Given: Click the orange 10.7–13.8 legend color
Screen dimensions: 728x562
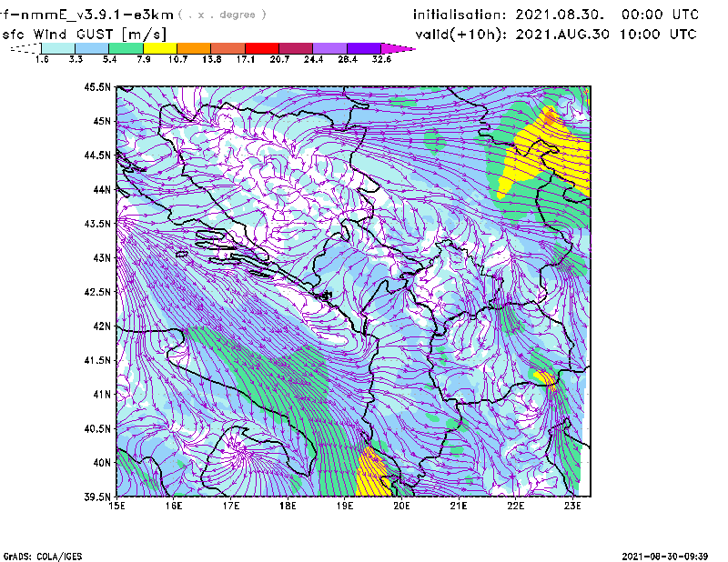Looking at the screenshot, I should [194, 48].
